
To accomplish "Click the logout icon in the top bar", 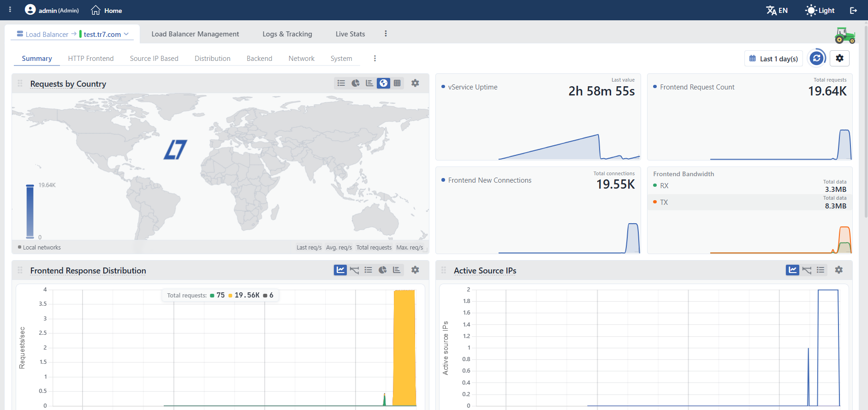I will pyautogui.click(x=854, y=10).
